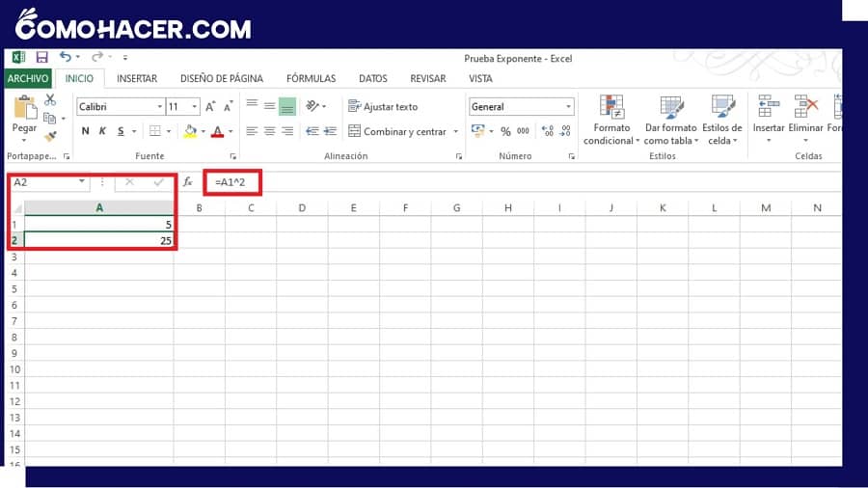The width and height of the screenshot is (868, 488).
Task: Click the increase font size icon
Action: coord(210,107)
